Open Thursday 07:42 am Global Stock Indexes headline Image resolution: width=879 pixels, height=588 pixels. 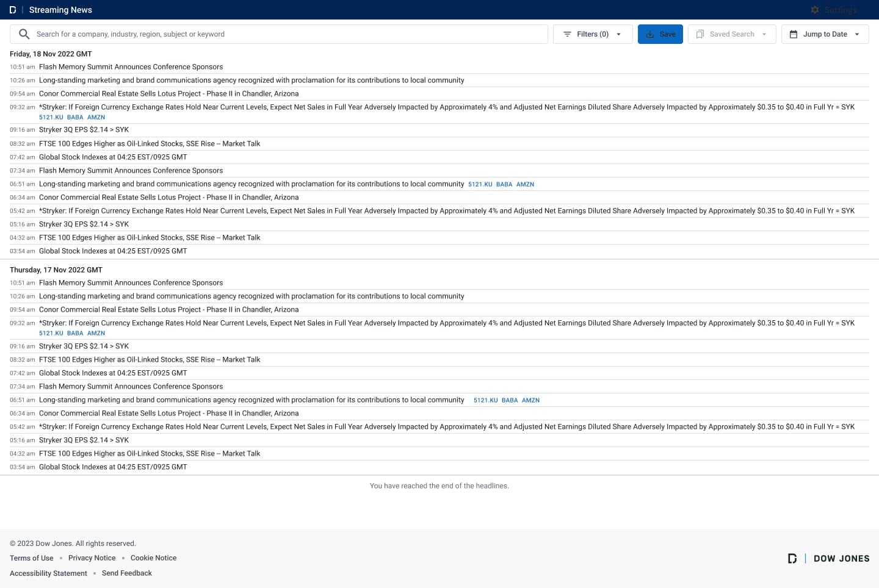coord(113,373)
